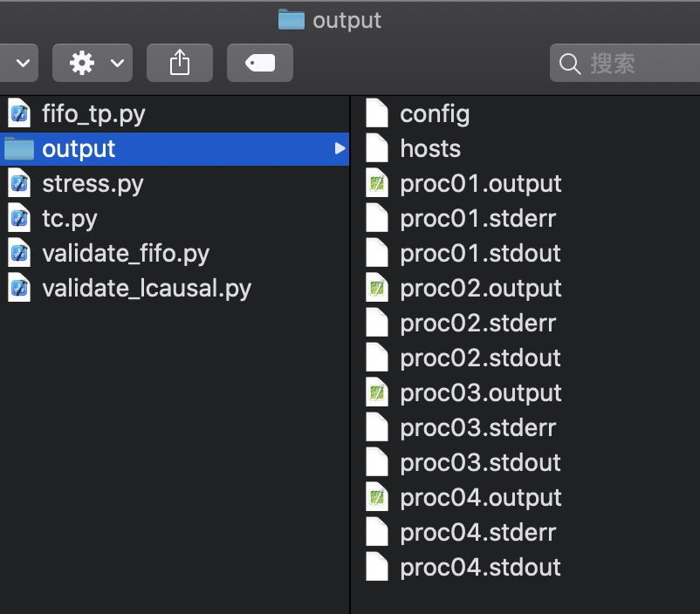The image size is (700, 614).
Task: Click the column divider between file lists
Action: (x=350, y=349)
